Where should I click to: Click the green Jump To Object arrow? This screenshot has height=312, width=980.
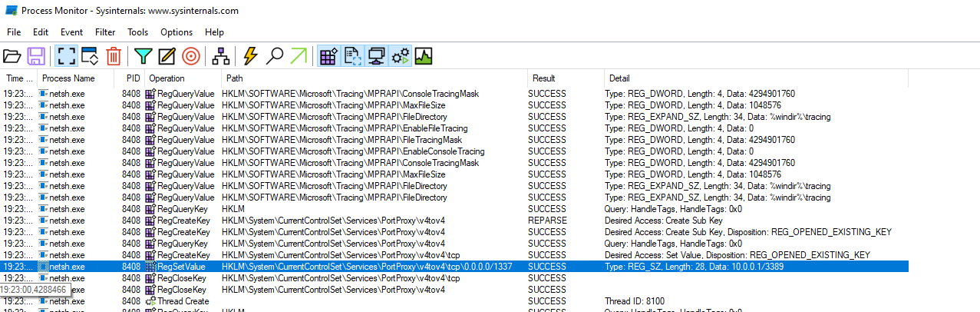click(x=298, y=56)
